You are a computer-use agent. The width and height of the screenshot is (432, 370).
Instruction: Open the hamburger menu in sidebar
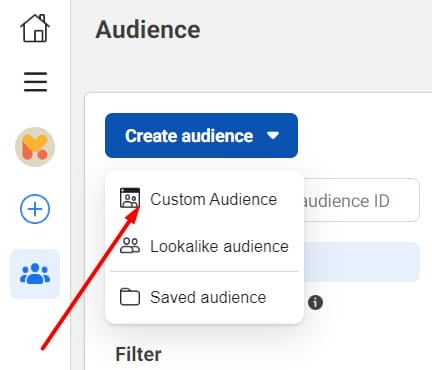[35, 82]
